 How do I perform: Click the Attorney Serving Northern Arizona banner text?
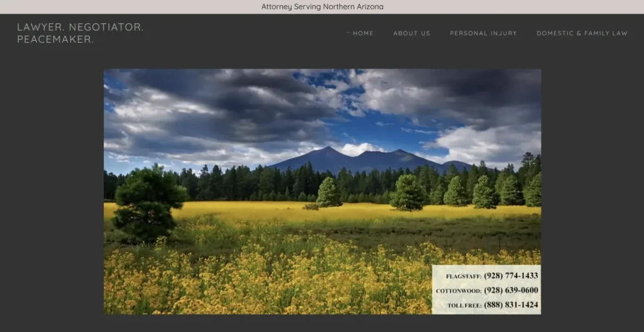pyautogui.click(x=322, y=6)
